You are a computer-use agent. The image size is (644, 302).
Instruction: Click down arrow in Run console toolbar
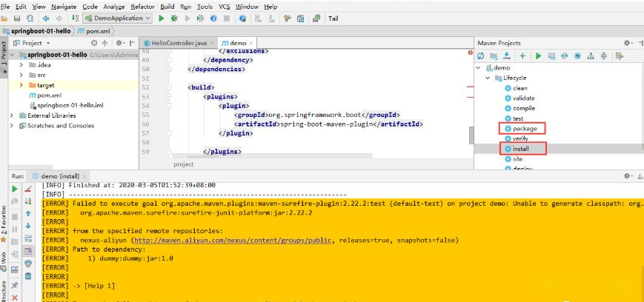pyautogui.click(x=28, y=226)
